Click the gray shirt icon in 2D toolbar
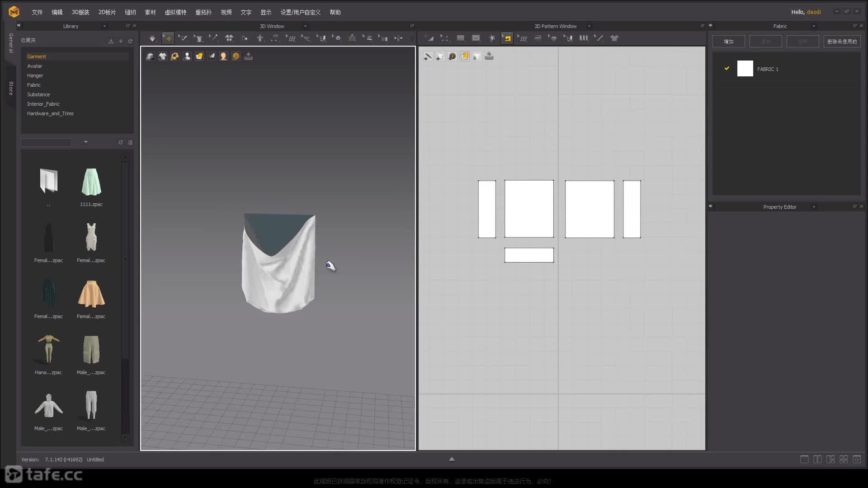 pos(614,38)
